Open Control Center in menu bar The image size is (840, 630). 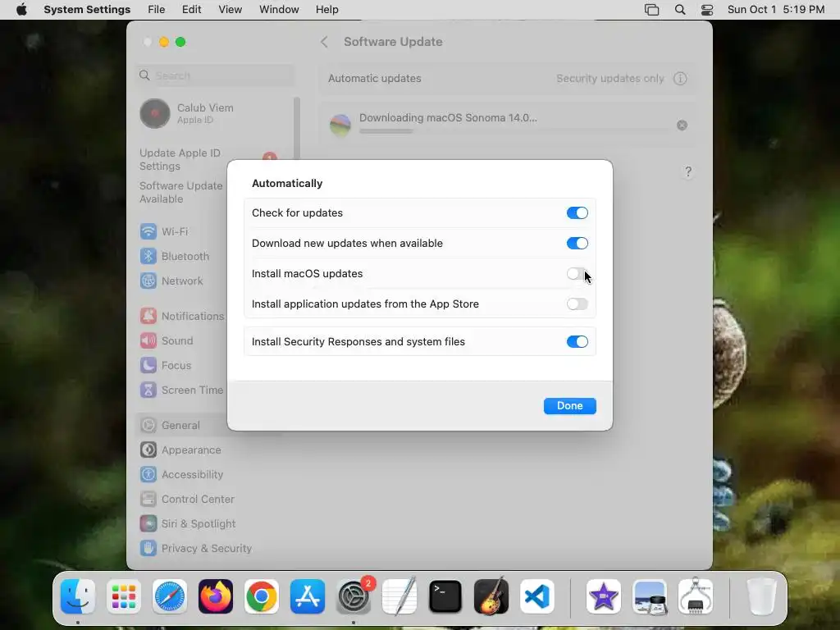[x=707, y=10]
